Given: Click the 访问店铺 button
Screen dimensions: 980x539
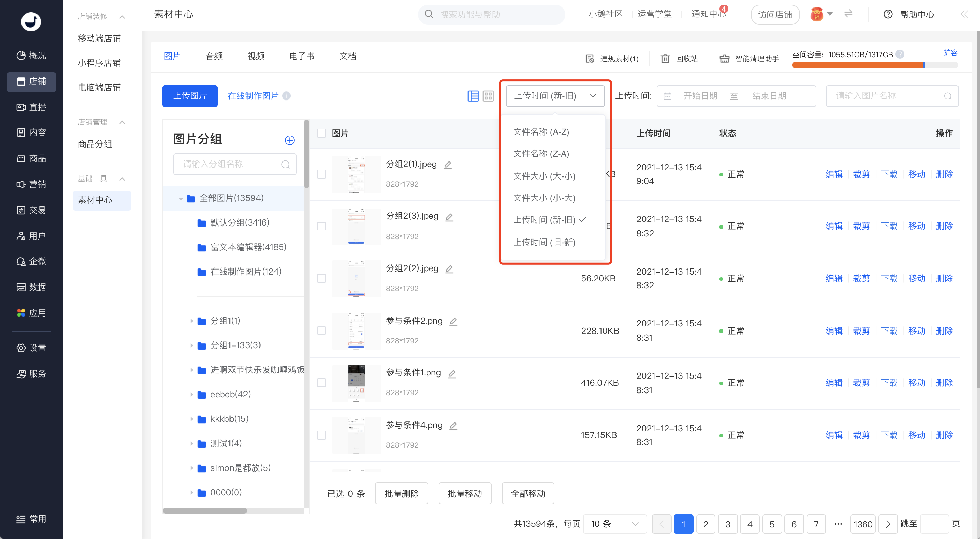Looking at the screenshot, I should point(775,15).
